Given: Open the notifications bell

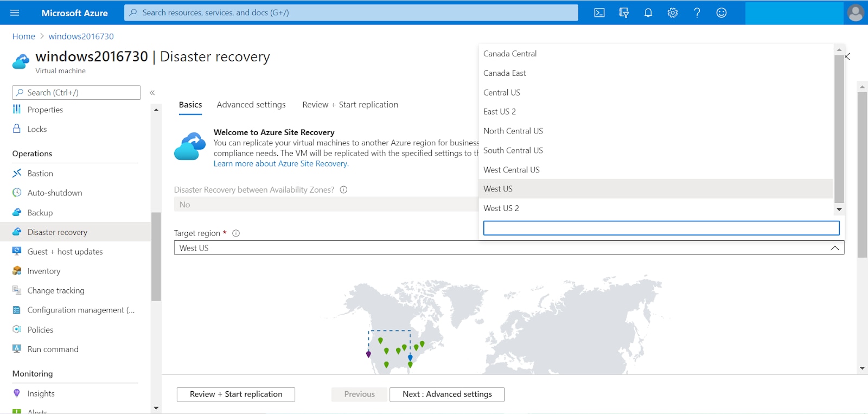Looking at the screenshot, I should [x=648, y=13].
